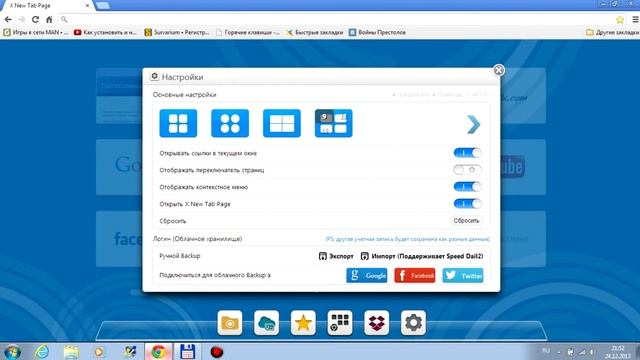
Task: Select the four-circles layout icon
Action: coord(230,123)
